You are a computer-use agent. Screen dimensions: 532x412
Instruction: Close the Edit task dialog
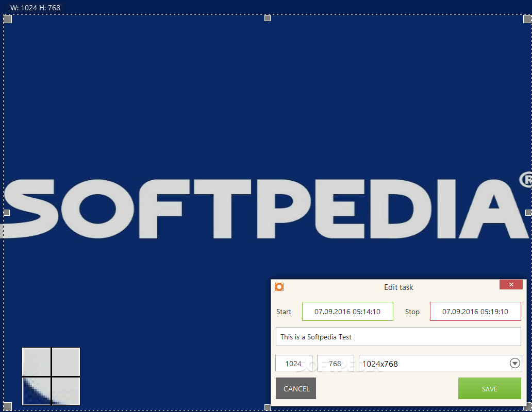511,285
